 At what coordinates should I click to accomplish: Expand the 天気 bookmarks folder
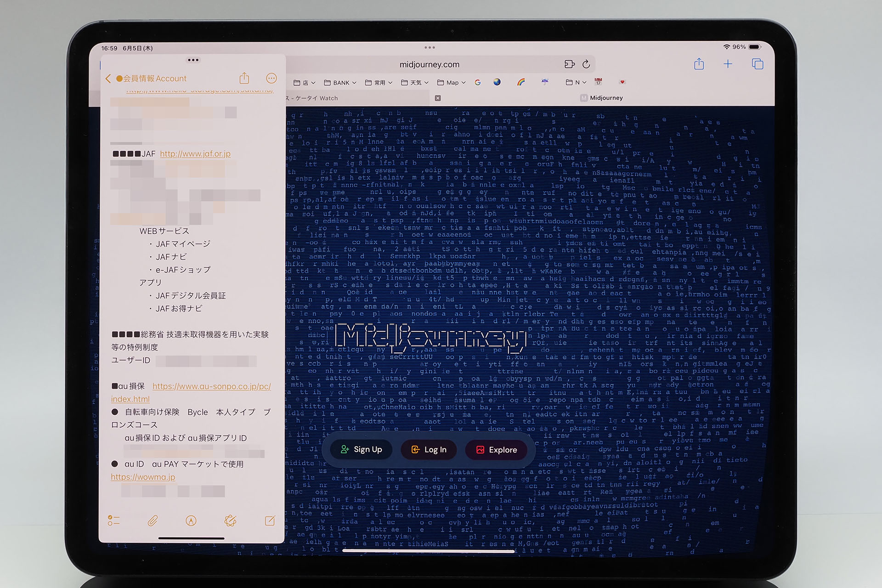[415, 83]
